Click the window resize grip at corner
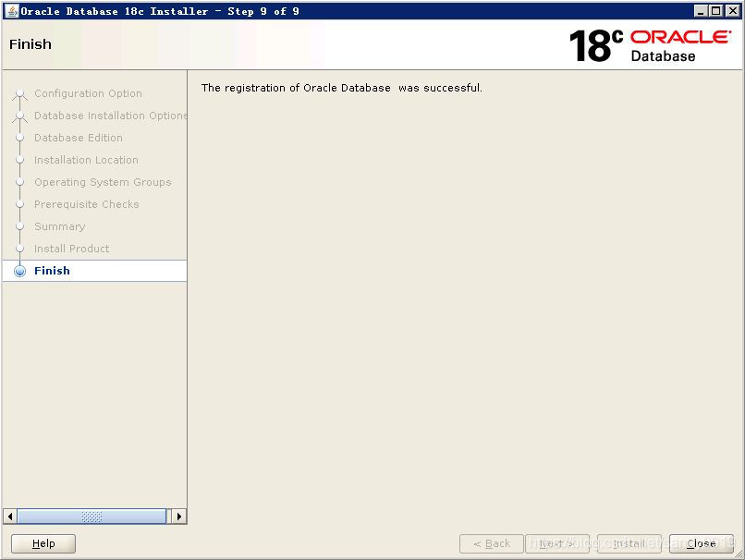The height and width of the screenshot is (560, 745). [739, 554]
